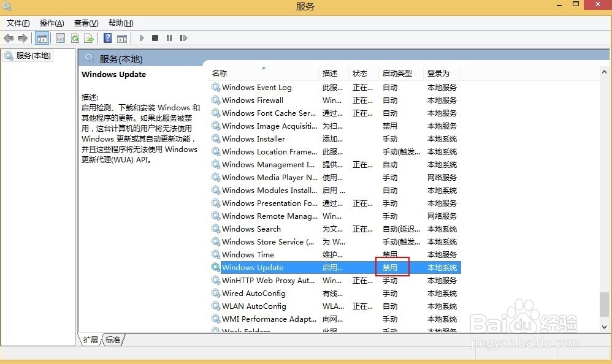The image size is (612, 364).
Task: Click the Export List toolbar icon
Action: point(89,38)
